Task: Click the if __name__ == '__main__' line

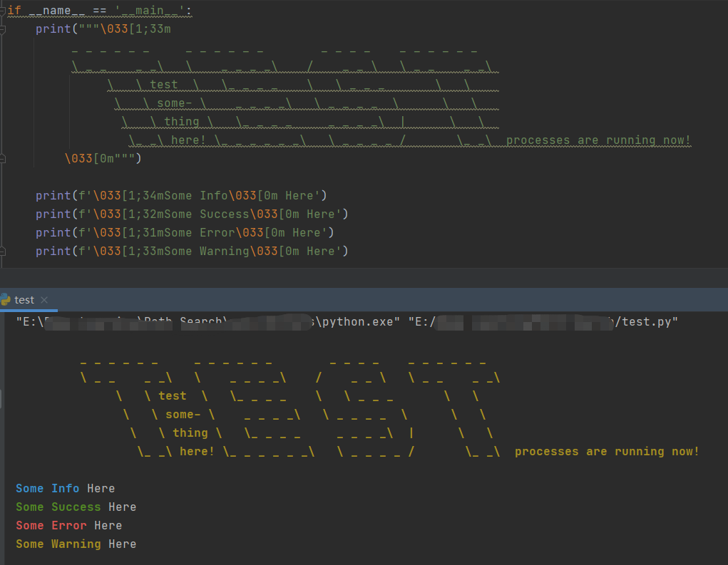Action: tap(99, 10)
